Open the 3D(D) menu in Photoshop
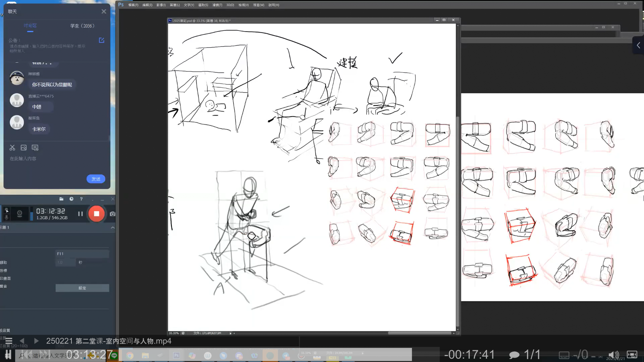The height and width of the screenshot is (362, 644). tap(230, 5)
